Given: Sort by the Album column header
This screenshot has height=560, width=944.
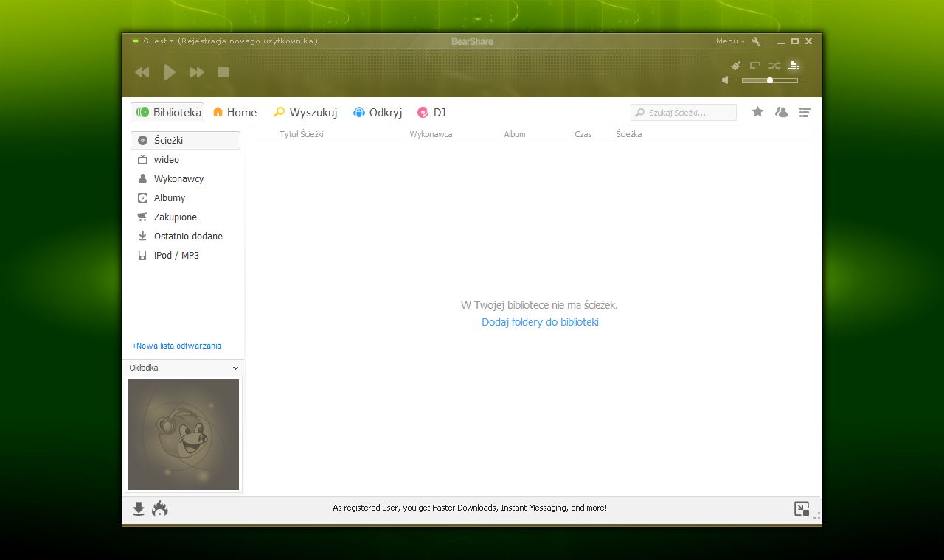Looking at the screenshot, I should 515,134.
